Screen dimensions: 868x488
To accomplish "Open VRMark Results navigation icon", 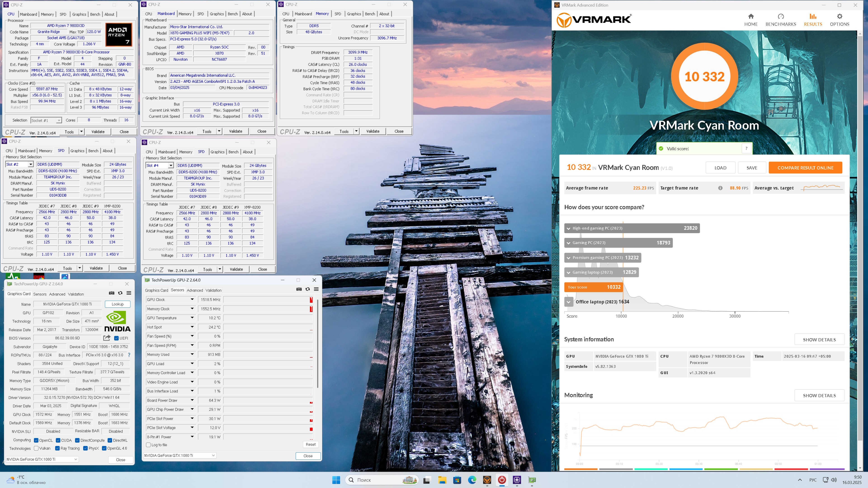I will point(813,16).
